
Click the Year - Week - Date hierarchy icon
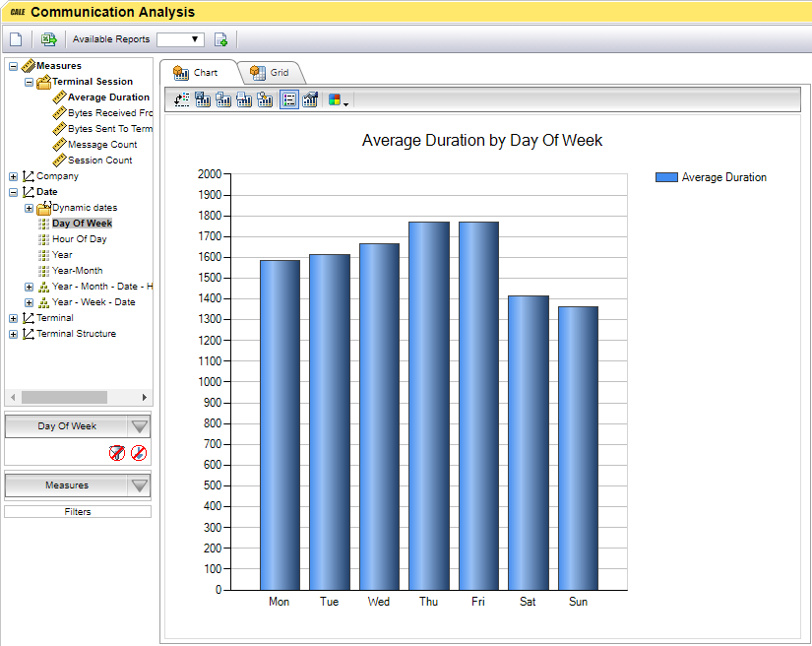pyautogui.click(x=44, y=302)
